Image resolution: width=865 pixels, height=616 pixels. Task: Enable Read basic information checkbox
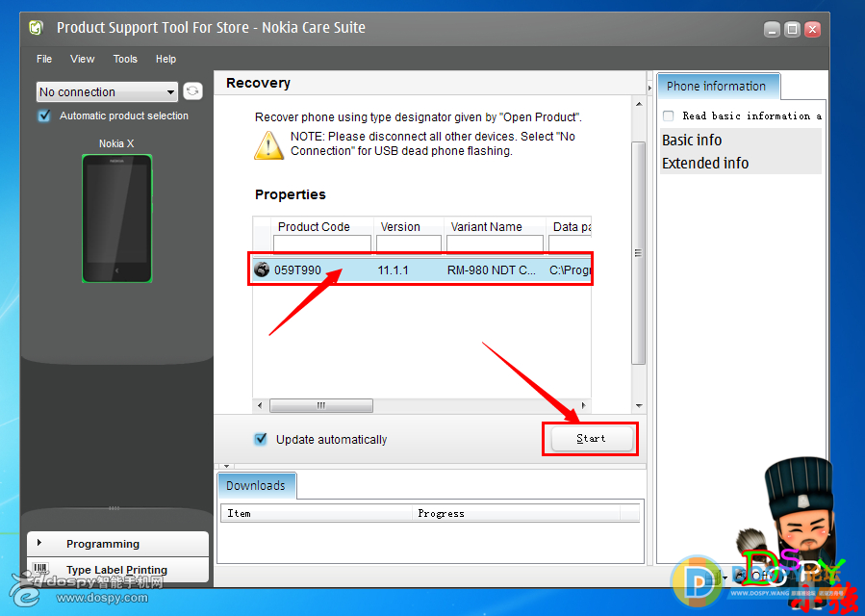click(x=668, y=115)
